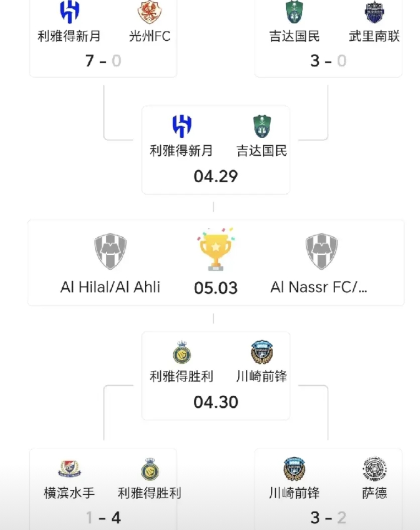Viewport: 420px width, 530px height.
Task: Open the 3 - 0 Jeddah match score
Action: [329, 61]
